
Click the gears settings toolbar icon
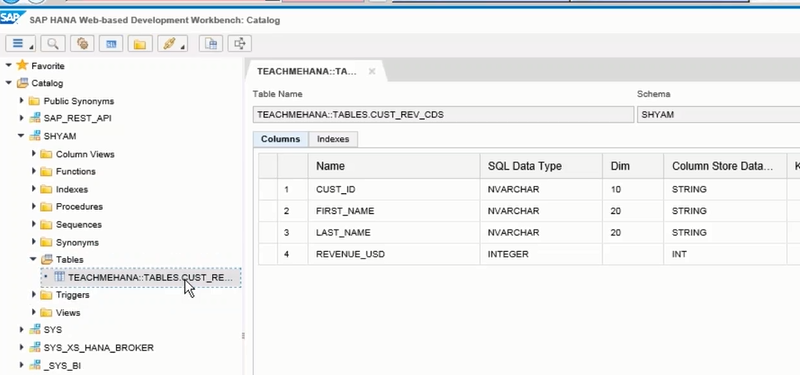pos(82,43)
